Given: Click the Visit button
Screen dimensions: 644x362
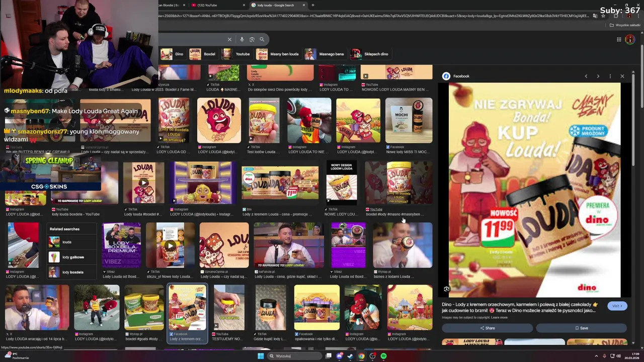Looking at the screenshot, I should pyautogui.click(x=617, y=306).
